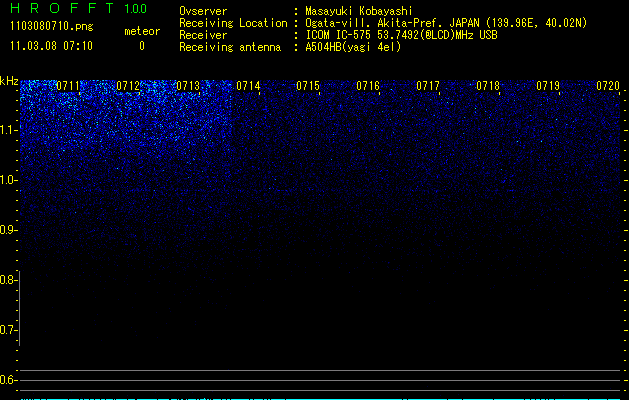Click the 0711 time marker
Viewport: 629px width, 400px height.
tap(68, 86)
